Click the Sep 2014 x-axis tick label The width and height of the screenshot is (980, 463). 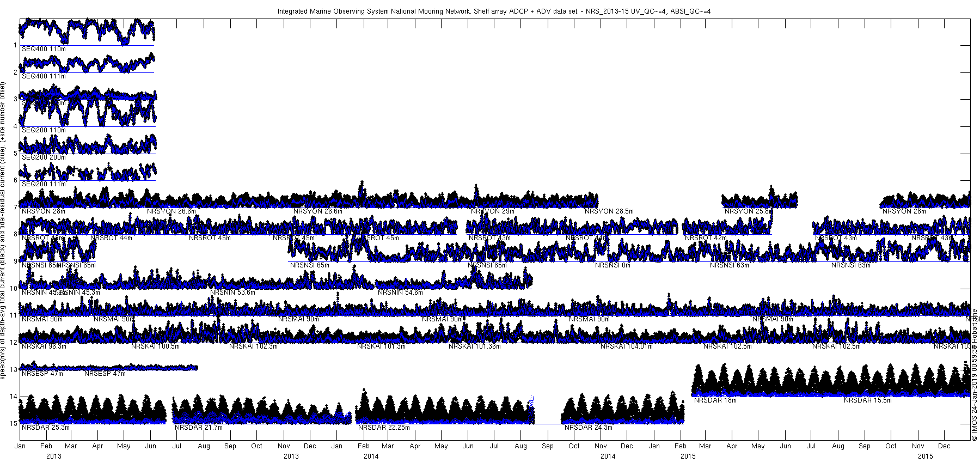click(x=548, y=446)
